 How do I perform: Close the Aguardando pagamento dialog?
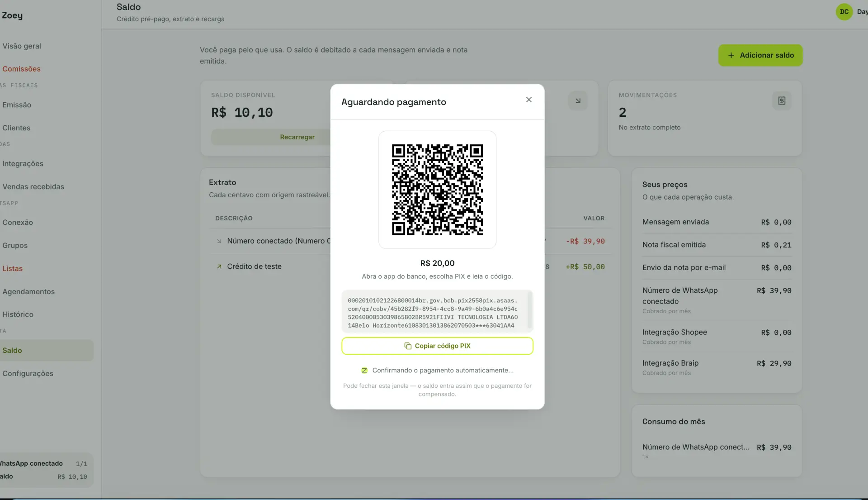point(528,100)
